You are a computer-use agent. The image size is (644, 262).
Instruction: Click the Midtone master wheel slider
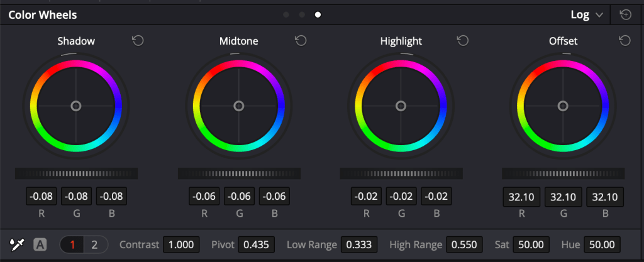(239, 173)
